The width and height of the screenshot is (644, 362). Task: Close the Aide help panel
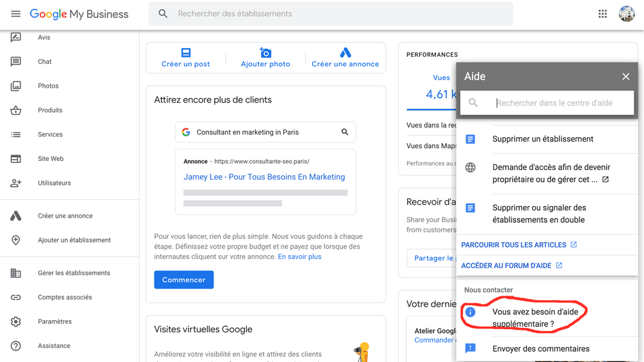point(625,77)
